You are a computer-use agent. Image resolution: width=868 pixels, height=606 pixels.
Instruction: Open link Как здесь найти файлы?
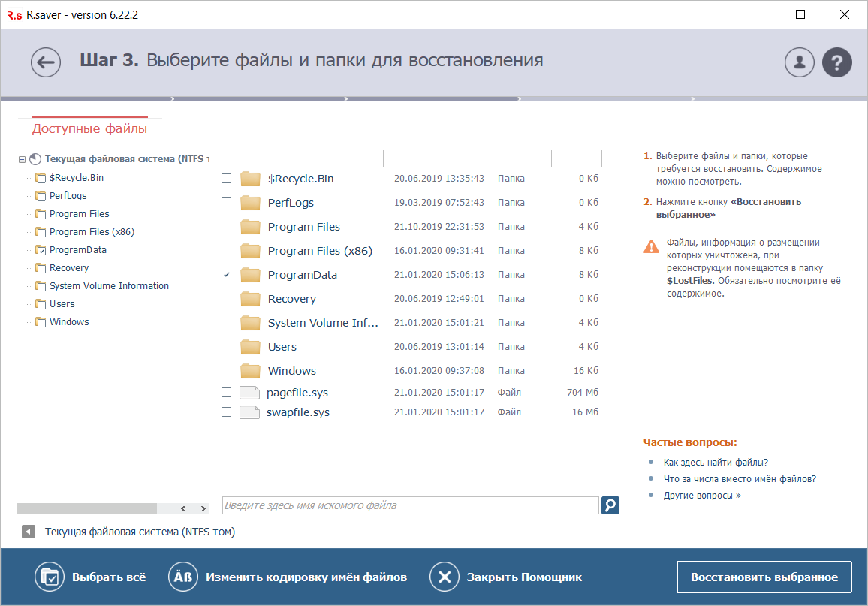[716, 462]
